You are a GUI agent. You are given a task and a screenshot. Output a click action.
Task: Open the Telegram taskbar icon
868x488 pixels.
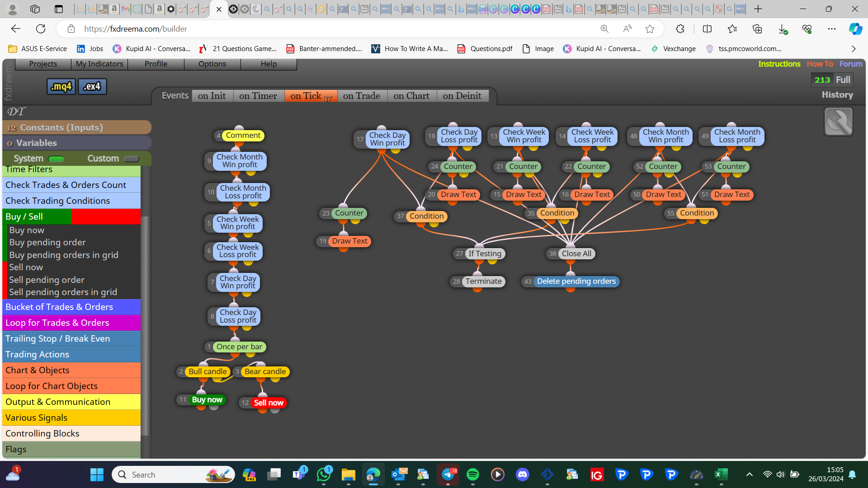[x=448, y=474]
